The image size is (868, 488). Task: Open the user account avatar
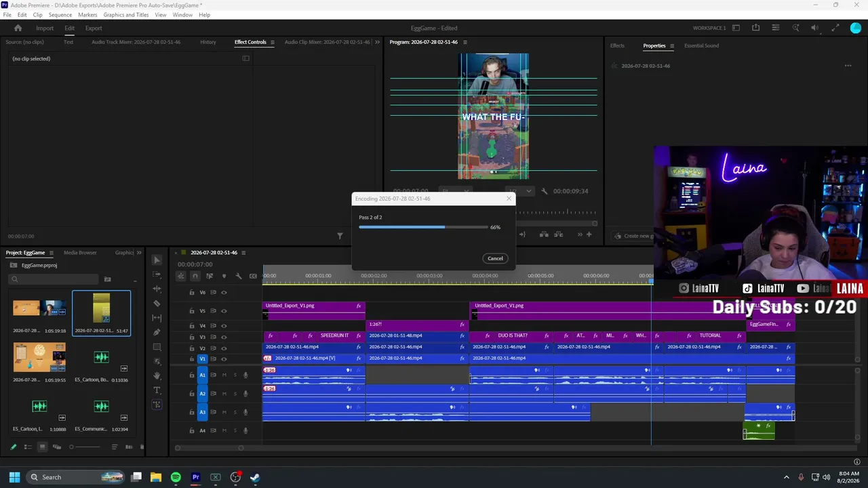pos(856,28)
